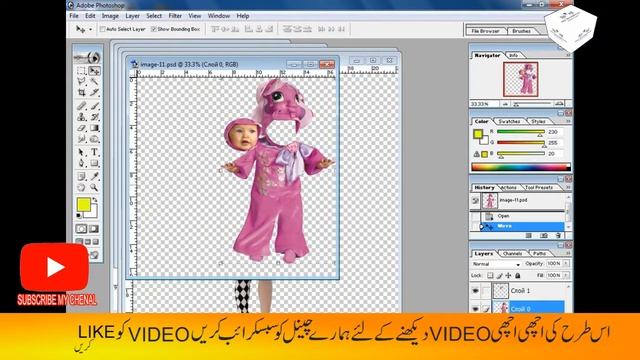
Task: Open Move tool preset picker arrow
Action: tap(91, 29)
